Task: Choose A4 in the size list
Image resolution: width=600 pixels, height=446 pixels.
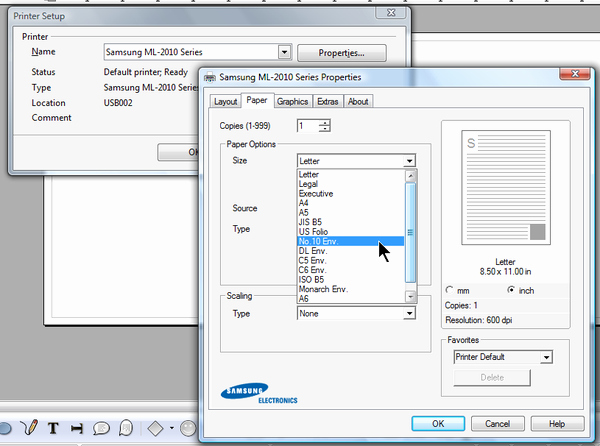Action: click(x=351, y=203)
